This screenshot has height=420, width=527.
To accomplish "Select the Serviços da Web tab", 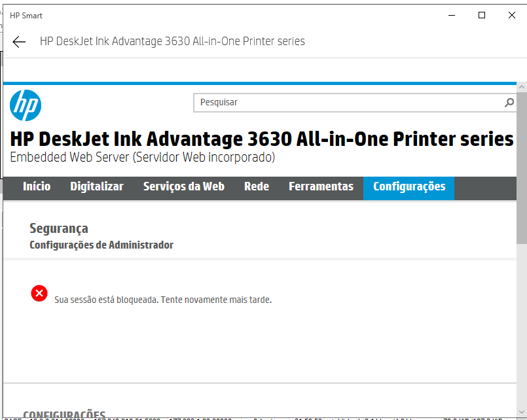I will (183, 188).
